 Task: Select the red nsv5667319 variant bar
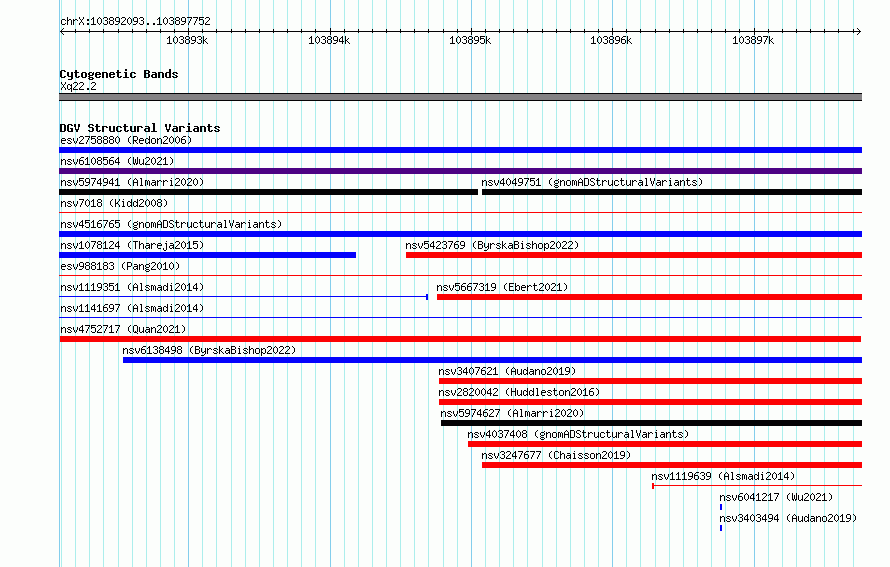pyautogui.click(x=649, y=297)
